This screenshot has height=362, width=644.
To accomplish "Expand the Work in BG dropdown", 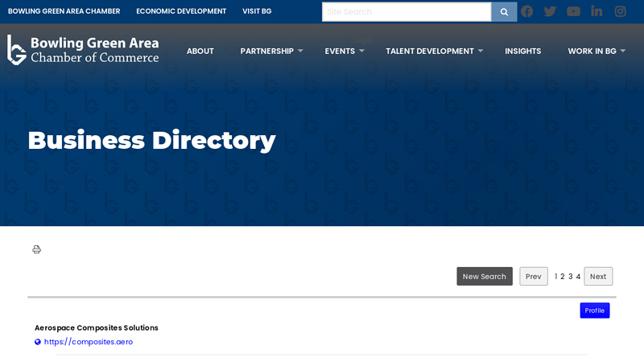I will pos(597,51).
